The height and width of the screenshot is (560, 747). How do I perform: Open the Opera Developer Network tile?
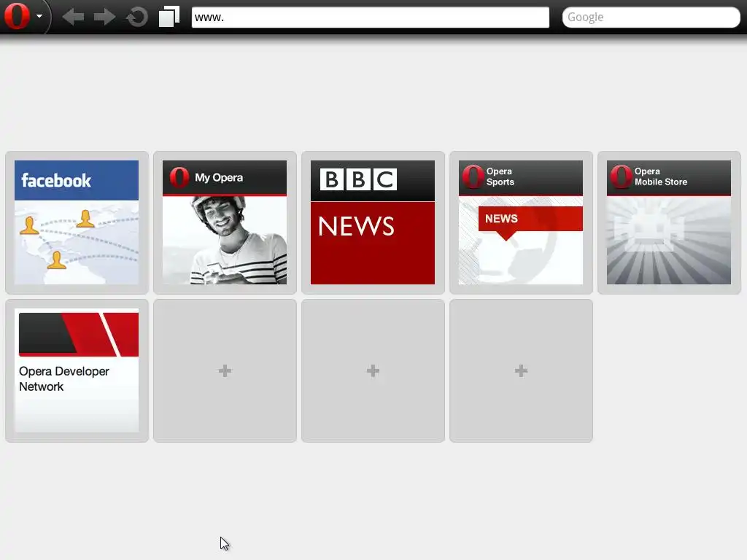click(77, 370)
